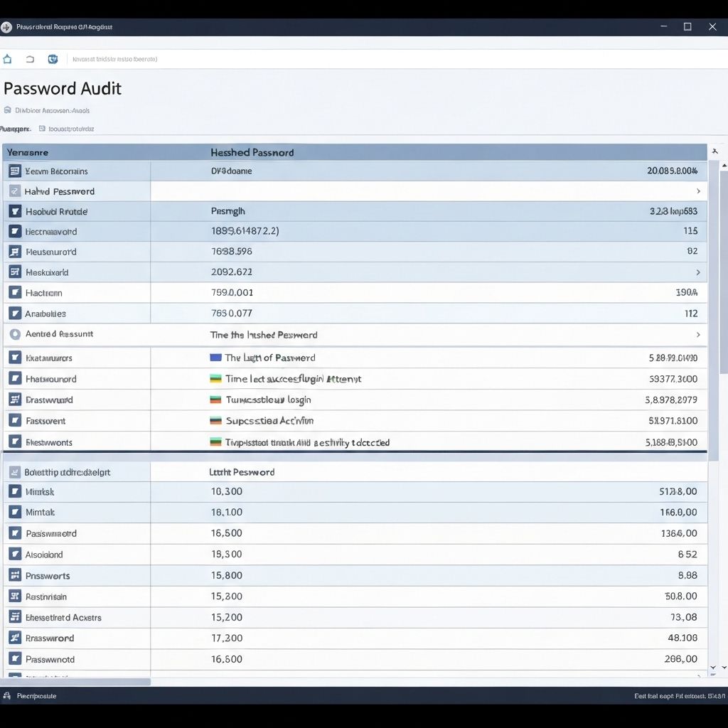Image resolution: width=728 pixels, height=728 pixels.
Task: Click the back arrow icon beside home
Action: [30, 59]
